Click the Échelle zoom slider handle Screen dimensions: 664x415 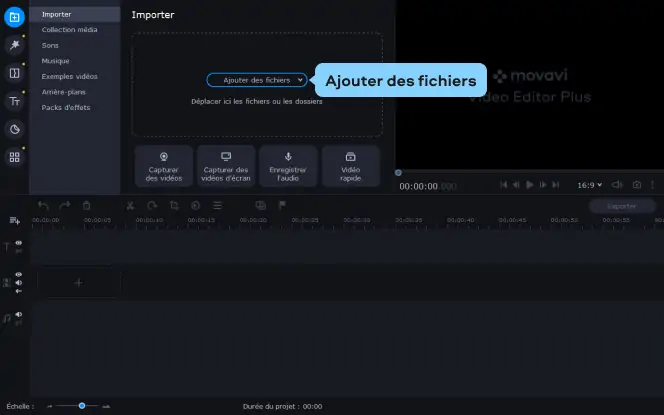click(x=82, y=406)
